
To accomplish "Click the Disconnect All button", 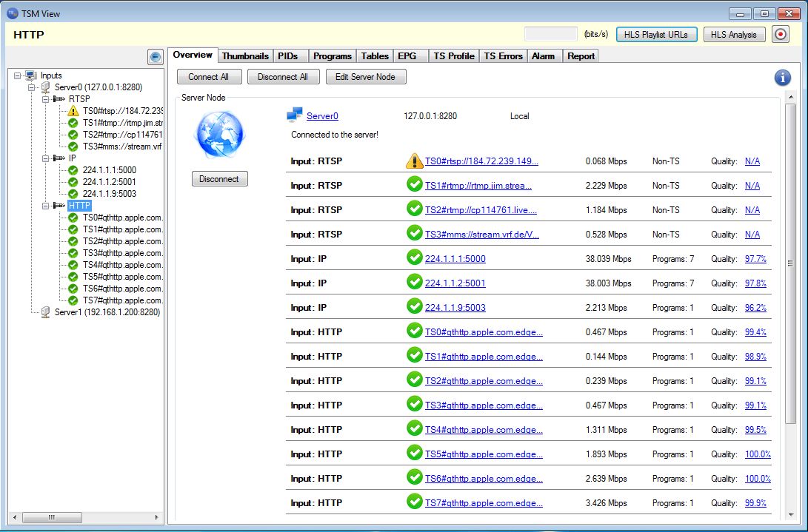I will point(283,77).
